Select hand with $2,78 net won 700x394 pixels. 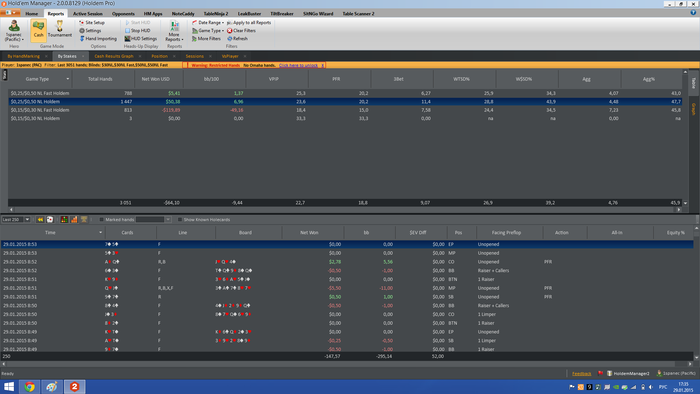[347, 262]
